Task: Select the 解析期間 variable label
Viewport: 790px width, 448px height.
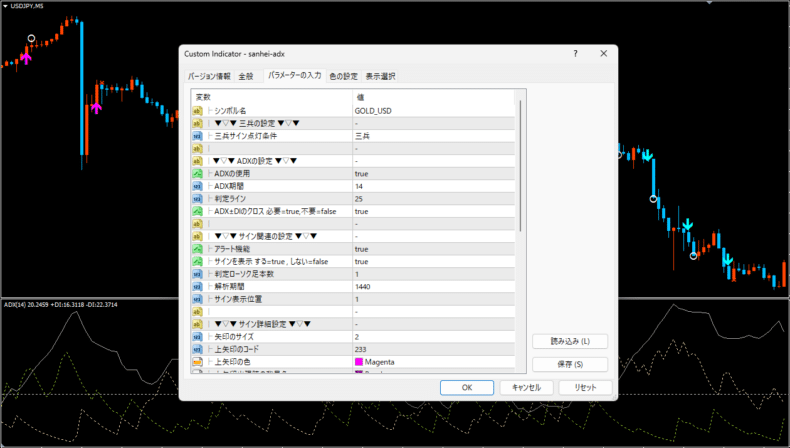Action: 230,287
